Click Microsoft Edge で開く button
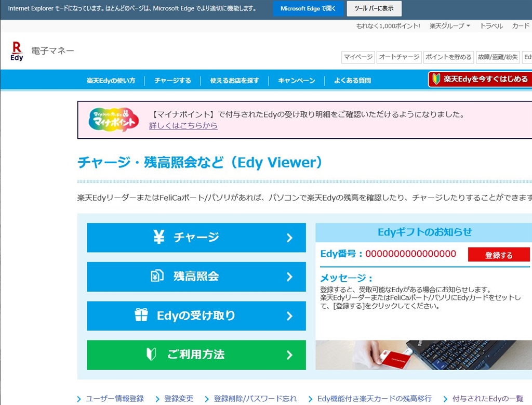 click(x=308, y=8)
